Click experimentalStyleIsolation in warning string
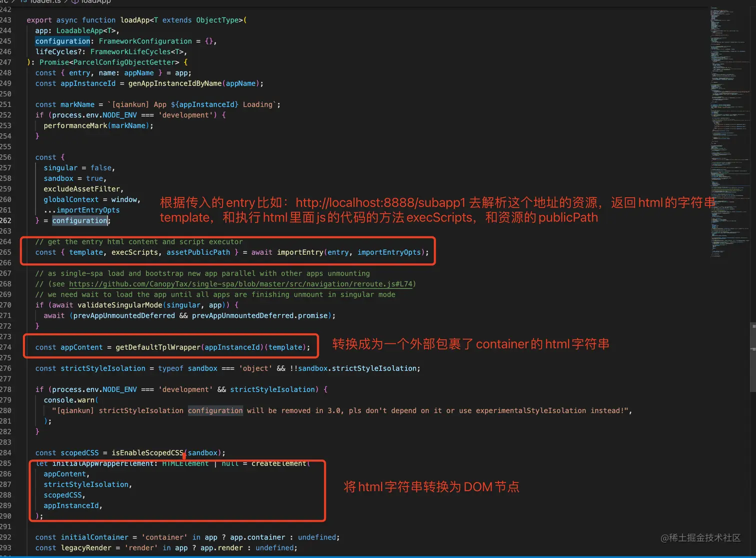This screenshot has width=756, height=558. (x=531, y=410)
